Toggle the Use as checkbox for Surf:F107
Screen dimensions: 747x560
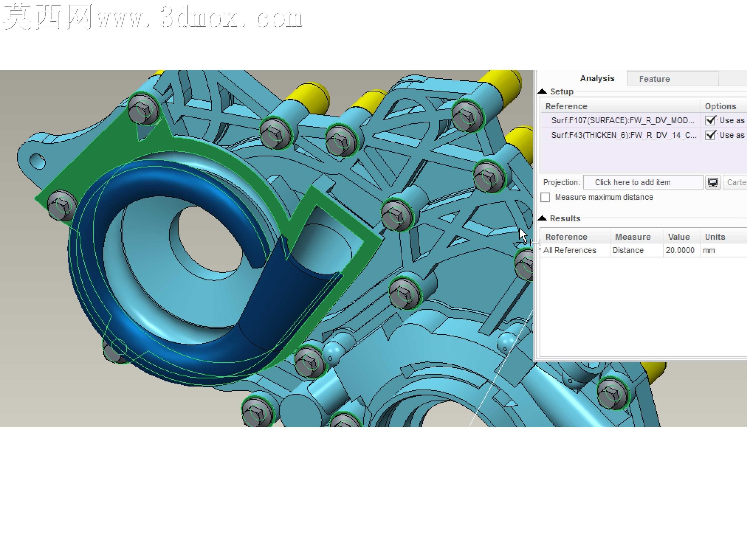[x=711, y=120]
